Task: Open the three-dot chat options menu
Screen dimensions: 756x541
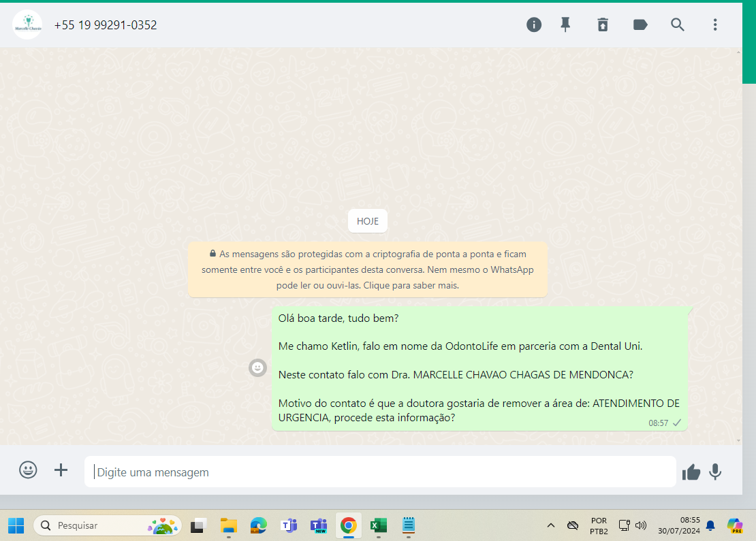Action: click(715, 24)
